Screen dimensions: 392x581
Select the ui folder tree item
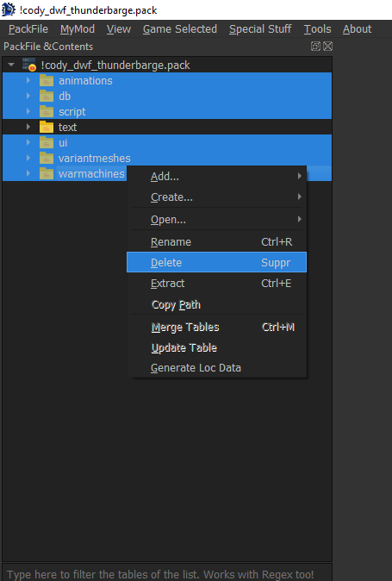[x=167, y=142]
